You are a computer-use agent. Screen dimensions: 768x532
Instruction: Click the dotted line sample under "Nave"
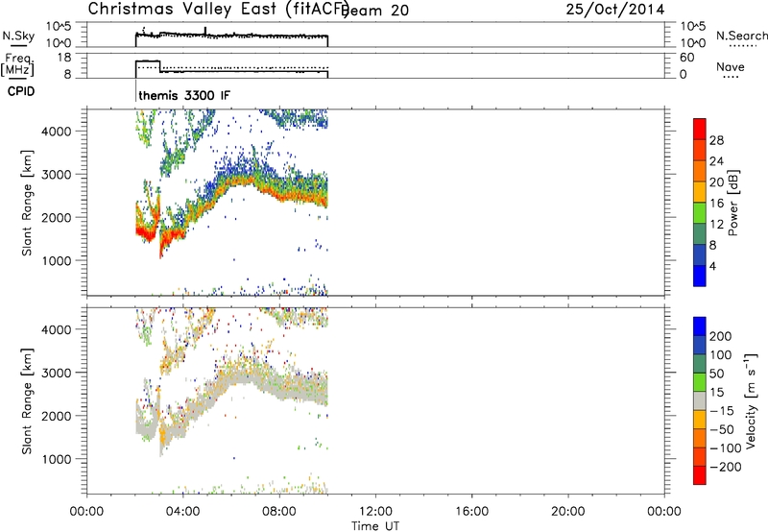(x=731, y=77)
